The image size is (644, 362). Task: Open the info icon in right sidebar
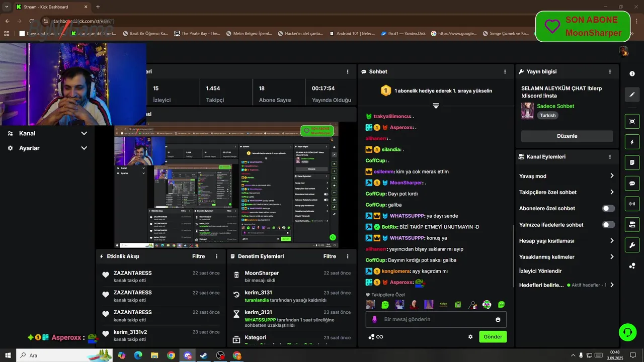[632, 73]
